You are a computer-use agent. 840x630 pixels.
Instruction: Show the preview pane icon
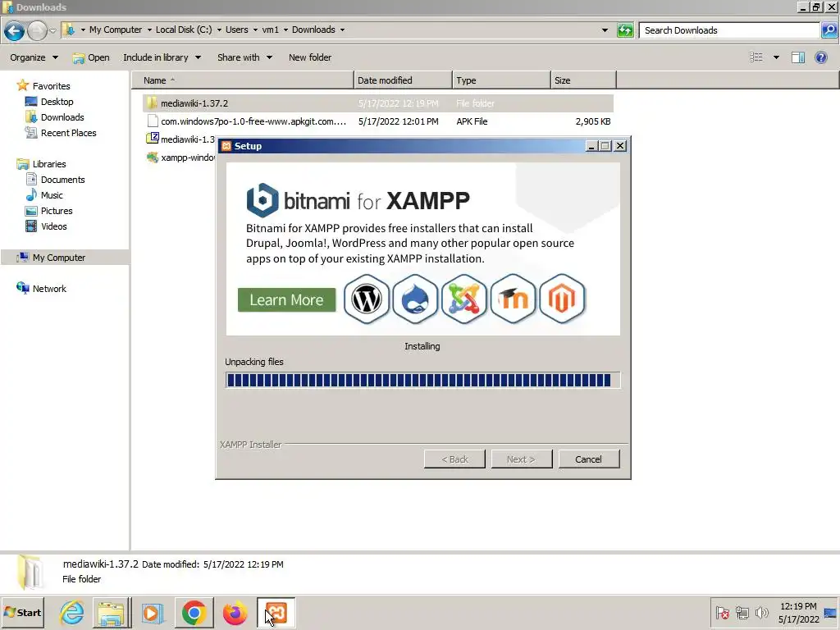coord(797,57)
